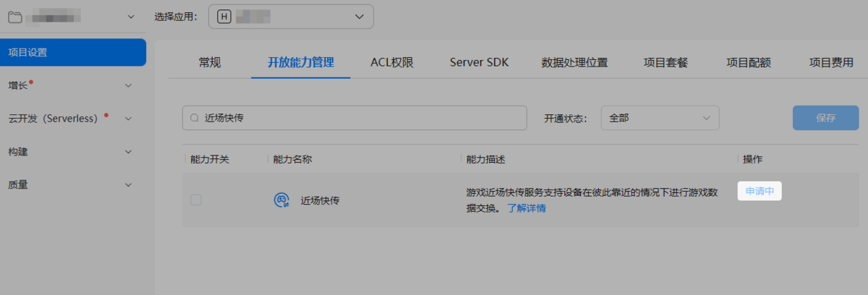Viewport: 868px width, 295px height.
Task: Expand the 增长 sidebar section
Action: 72,85
